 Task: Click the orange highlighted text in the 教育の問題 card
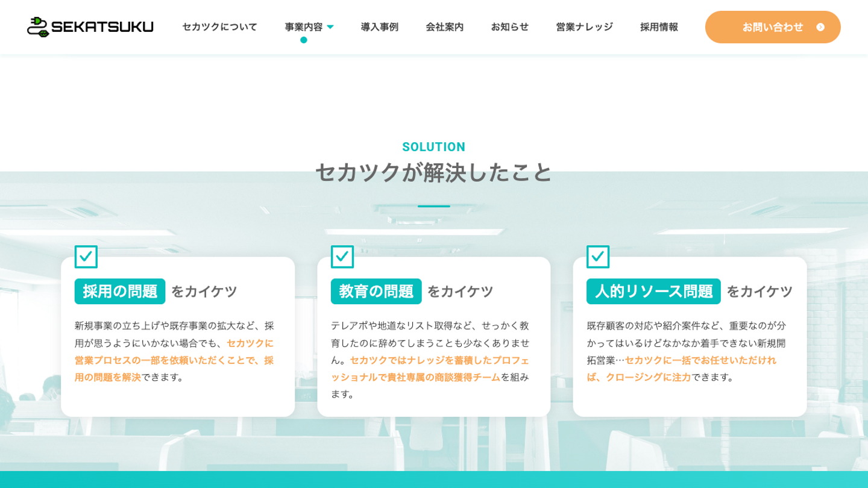pos(430,369)
